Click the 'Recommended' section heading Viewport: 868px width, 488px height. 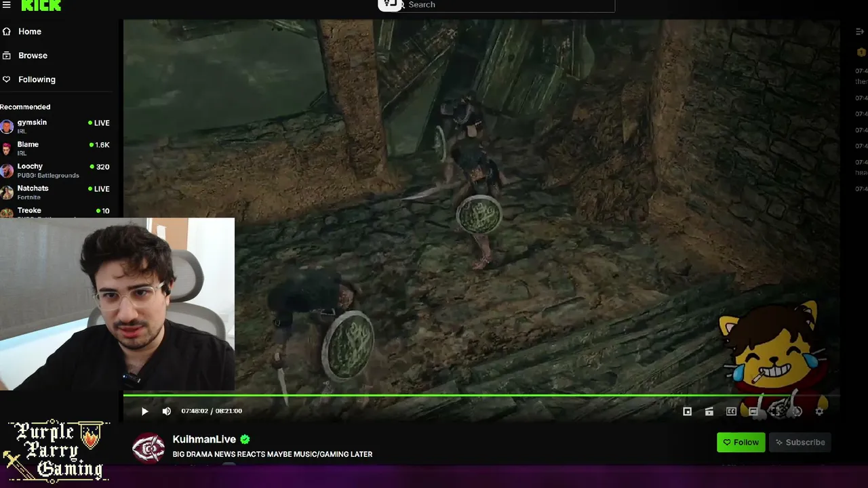pyautogui.click(x=25, y=107)
